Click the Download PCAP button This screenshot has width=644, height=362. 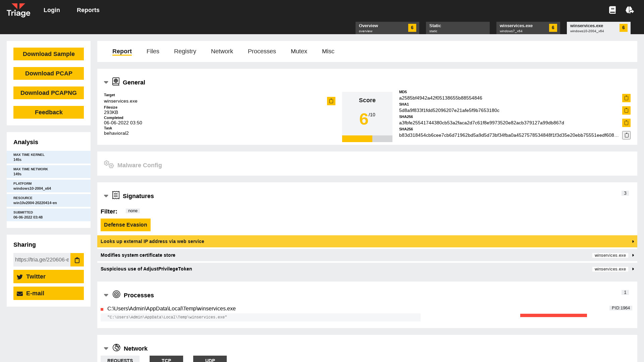[x=49, y=73]
